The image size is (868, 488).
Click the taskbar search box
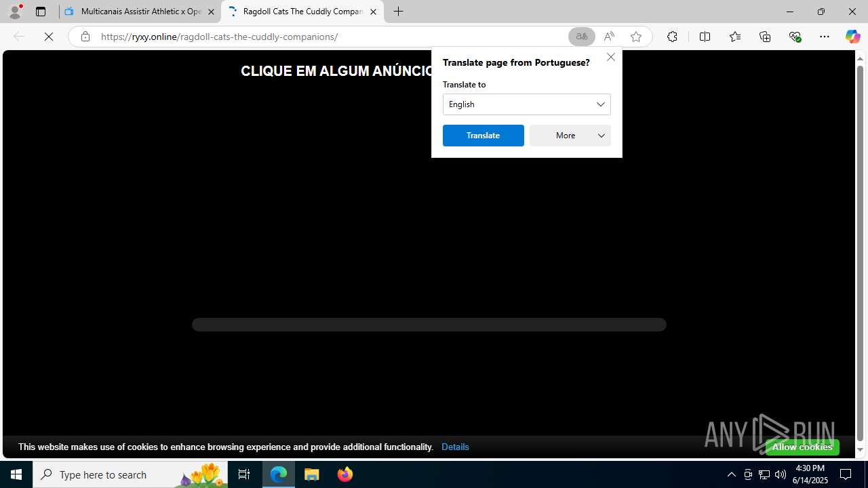coord(130,474)
